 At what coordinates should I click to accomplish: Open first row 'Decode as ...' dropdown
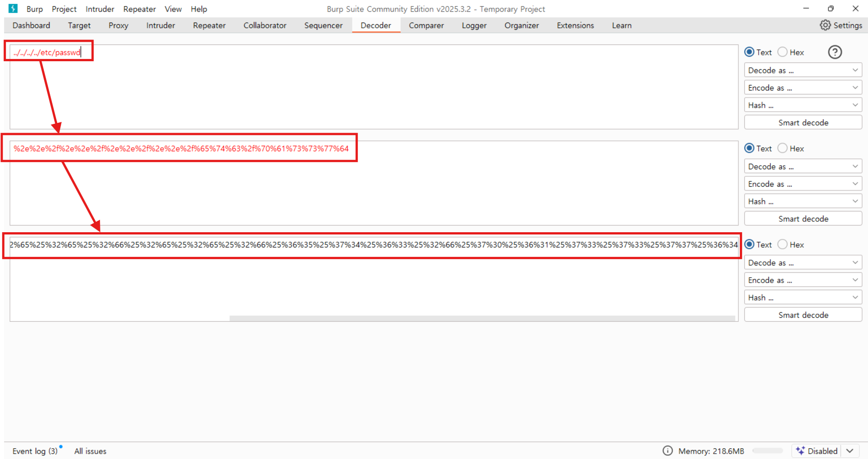[803, 70]
